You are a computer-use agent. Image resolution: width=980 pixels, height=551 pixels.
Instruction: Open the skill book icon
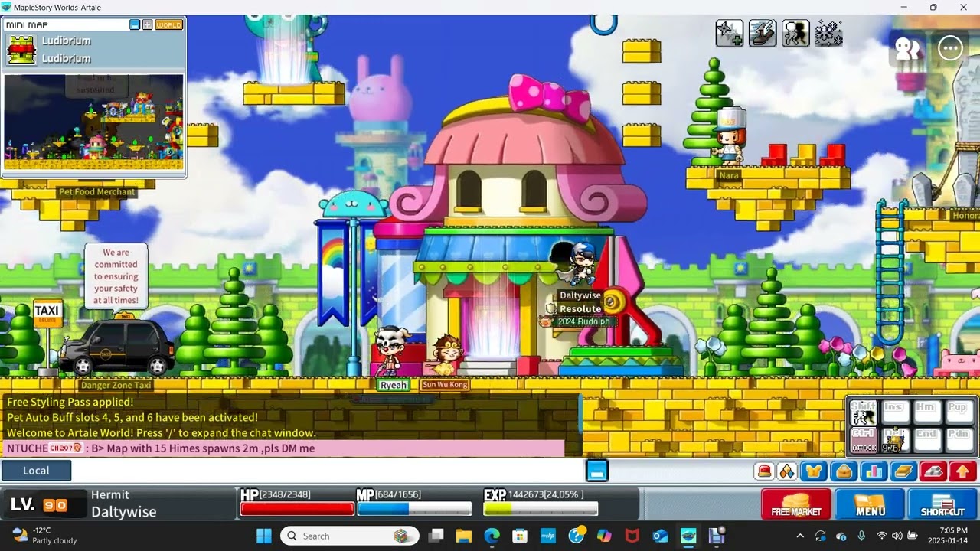pos(903,471)
